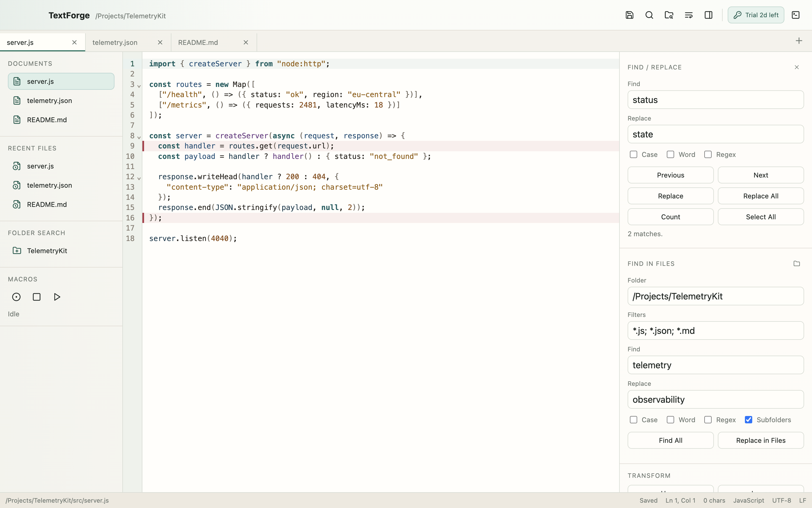Collapse the fold arrow on line 8

pyautogui.click(x=139, y=137)
